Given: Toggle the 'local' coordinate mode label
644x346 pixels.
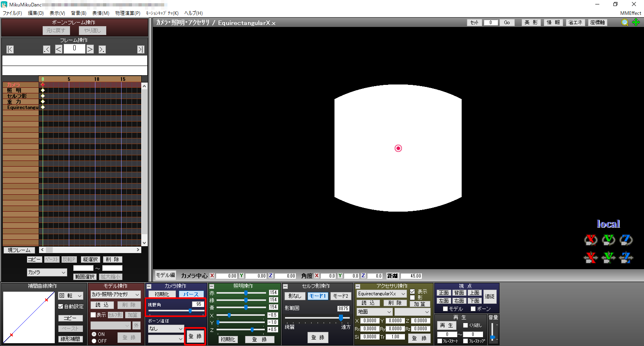Looking at the screenshot, I should click(608, 224).
